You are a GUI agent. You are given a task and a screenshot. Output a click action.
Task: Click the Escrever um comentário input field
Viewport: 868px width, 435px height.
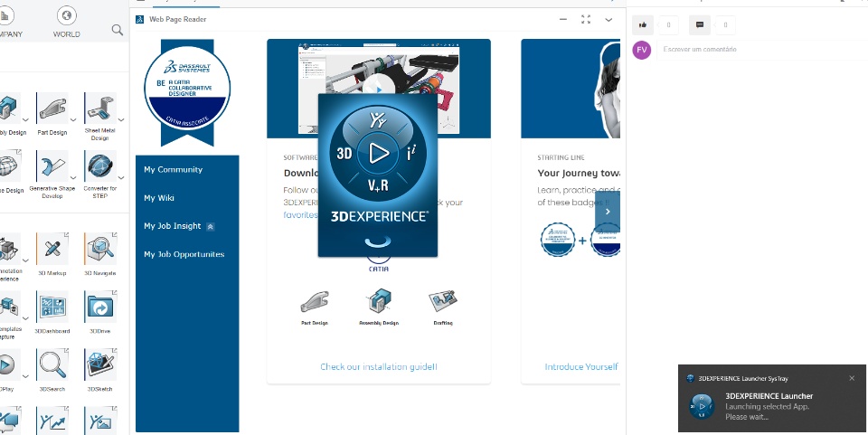pos(762,50)
